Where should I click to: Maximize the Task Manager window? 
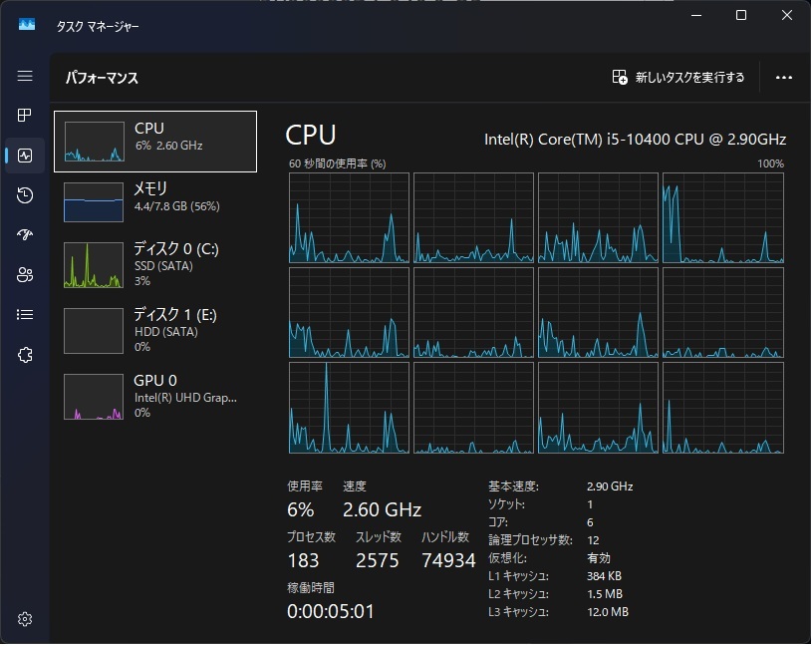coord(741,15)
